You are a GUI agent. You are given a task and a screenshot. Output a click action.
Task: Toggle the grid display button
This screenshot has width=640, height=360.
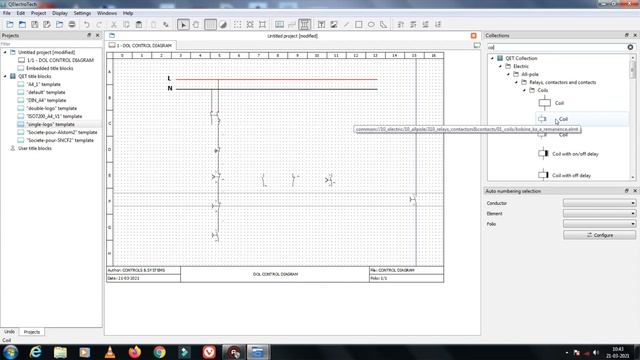pos(211,24)
